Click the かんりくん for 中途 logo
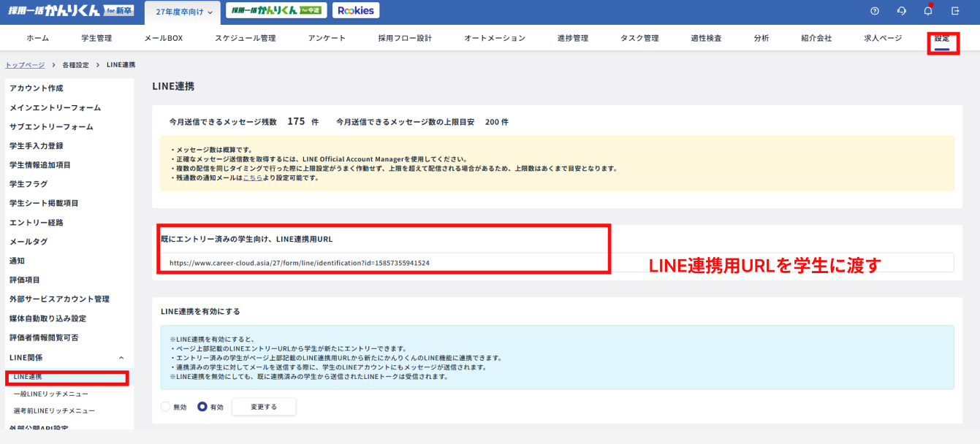The image size is (980, 444). coord(276,11)
